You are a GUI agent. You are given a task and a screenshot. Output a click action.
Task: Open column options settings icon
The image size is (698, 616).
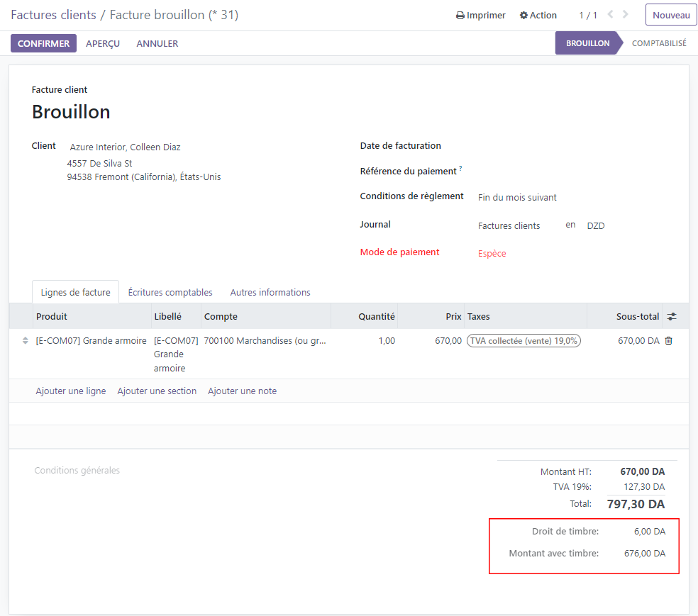(672, 316)
